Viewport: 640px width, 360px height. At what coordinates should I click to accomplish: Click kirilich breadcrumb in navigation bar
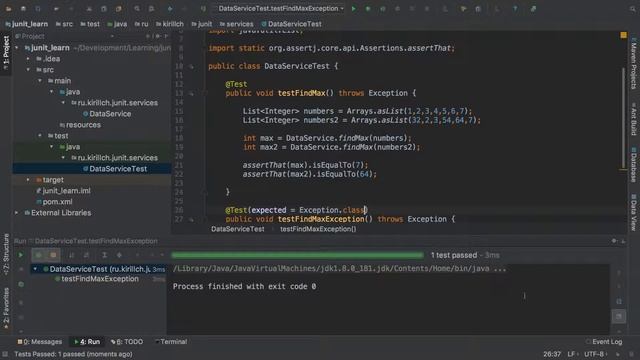[170, 24]
